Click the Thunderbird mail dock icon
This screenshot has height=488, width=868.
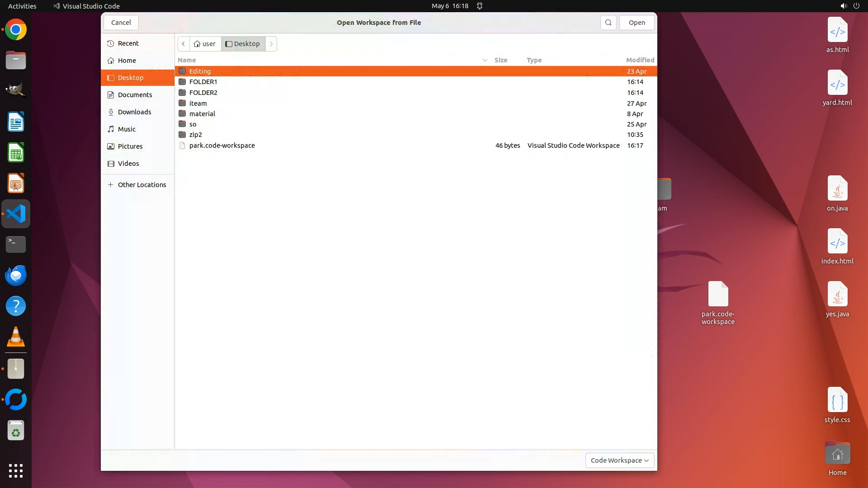click(x=16, y=275)
